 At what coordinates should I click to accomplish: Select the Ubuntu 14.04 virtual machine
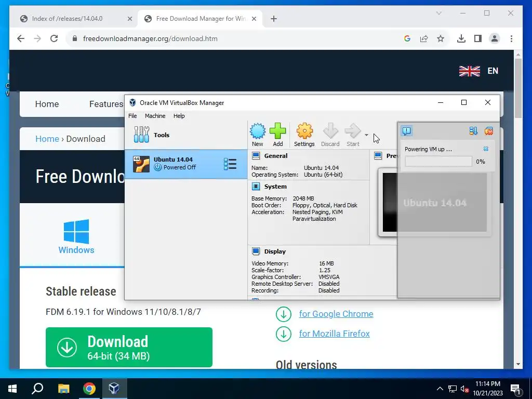(186, 164)
